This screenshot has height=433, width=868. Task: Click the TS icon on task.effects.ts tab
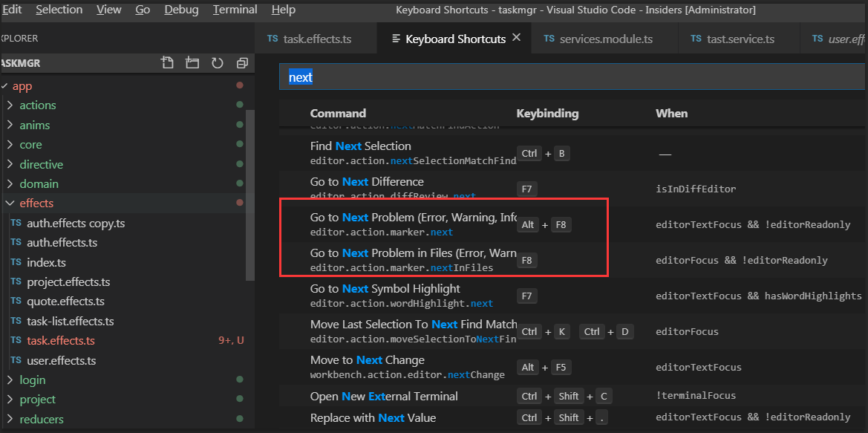(273, 39)
